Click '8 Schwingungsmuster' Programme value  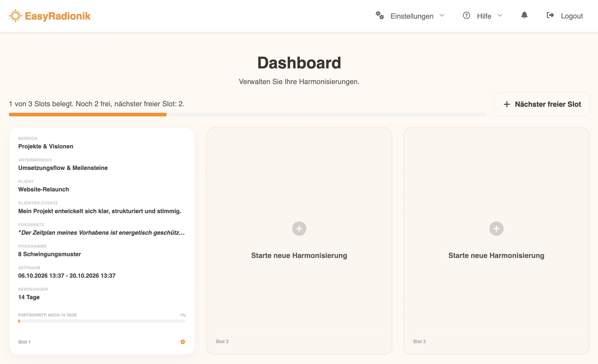click(50, 254)
